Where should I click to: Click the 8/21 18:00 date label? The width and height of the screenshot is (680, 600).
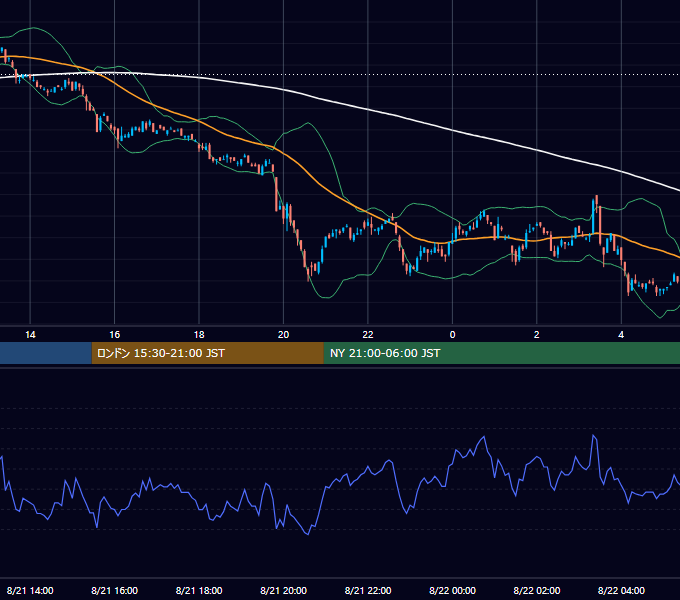tap(199, 590)
